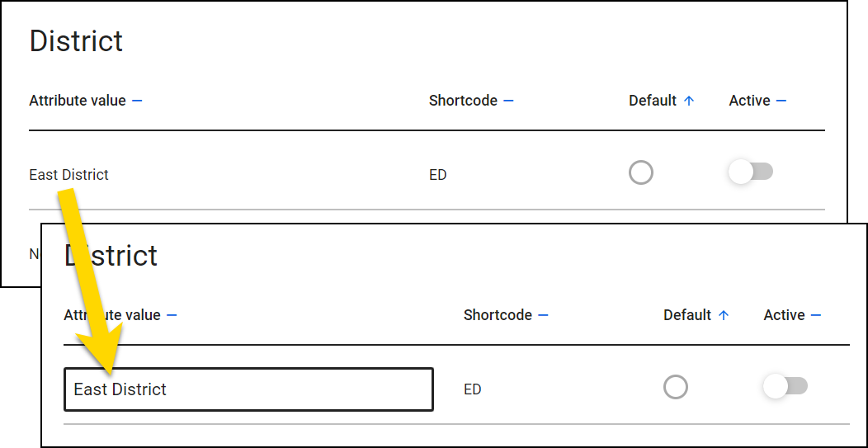Select East District Default radio, lower panel
This screenshot has height=448, width=868.
click(676, 387)
